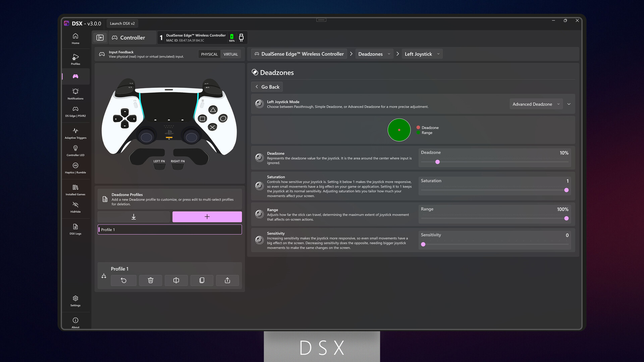
Task: Export Profile 1 with the share icon
Action: click(x=227, y=281)
